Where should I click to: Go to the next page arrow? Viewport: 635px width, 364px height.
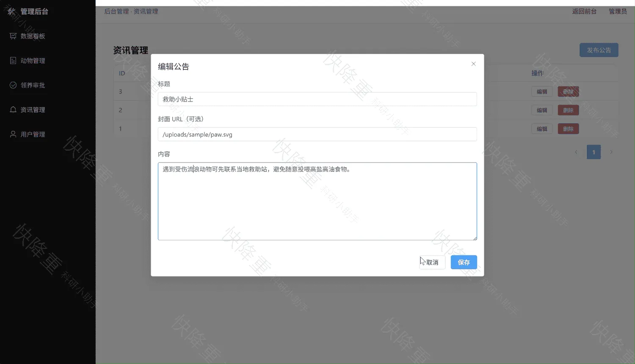click(x=611, y=152)
